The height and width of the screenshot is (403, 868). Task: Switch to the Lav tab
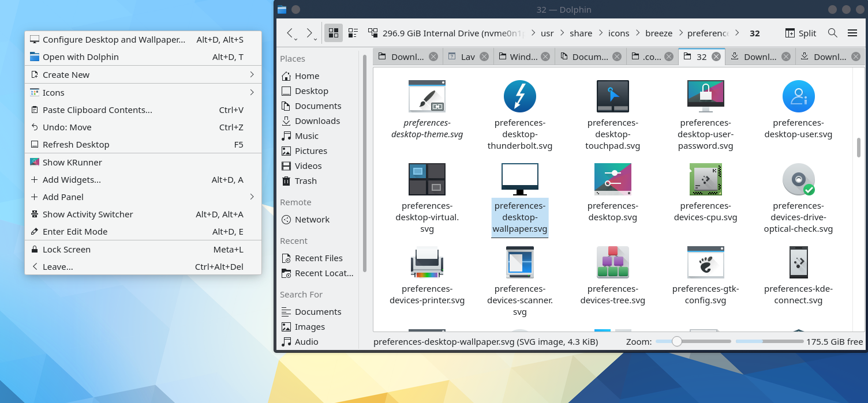[x=467, y=57]
